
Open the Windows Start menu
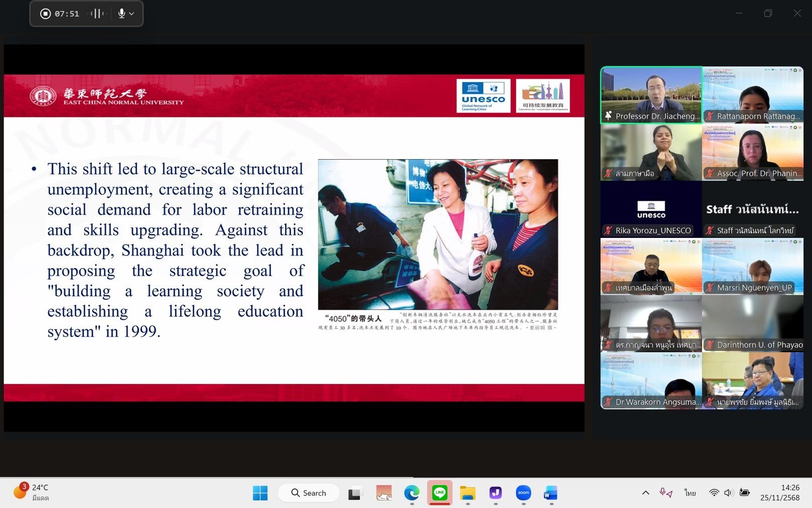pos(260,493)
